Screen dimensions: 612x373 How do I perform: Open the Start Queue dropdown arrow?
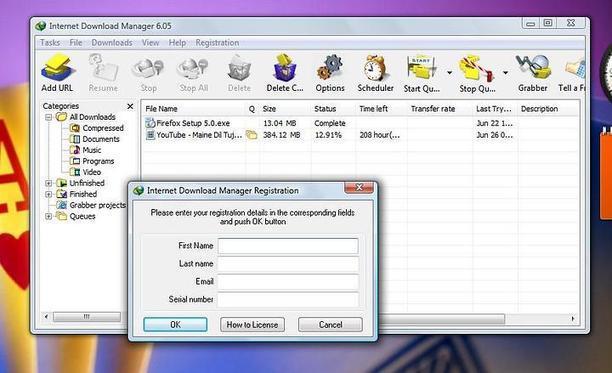tap(449, 73)
